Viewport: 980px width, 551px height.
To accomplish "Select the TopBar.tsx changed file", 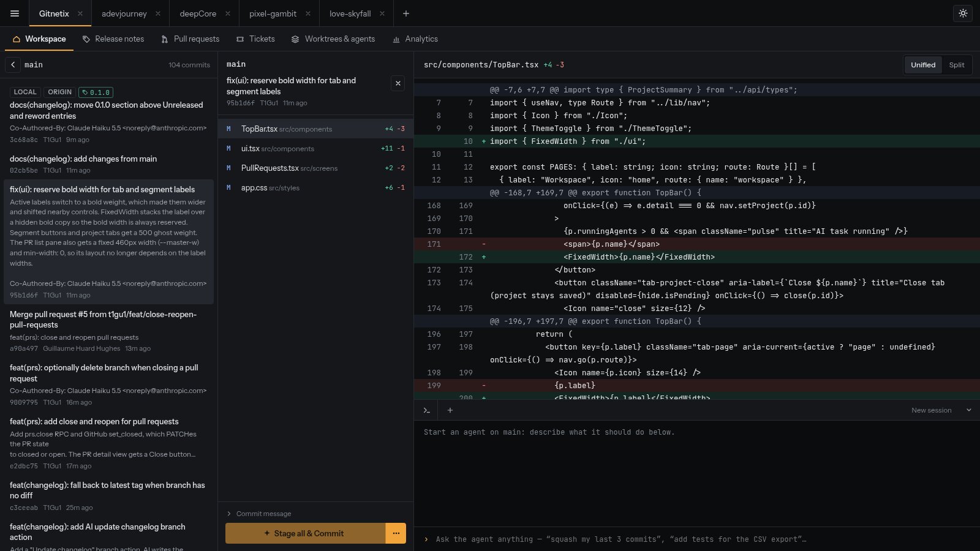I will point(315,129).
